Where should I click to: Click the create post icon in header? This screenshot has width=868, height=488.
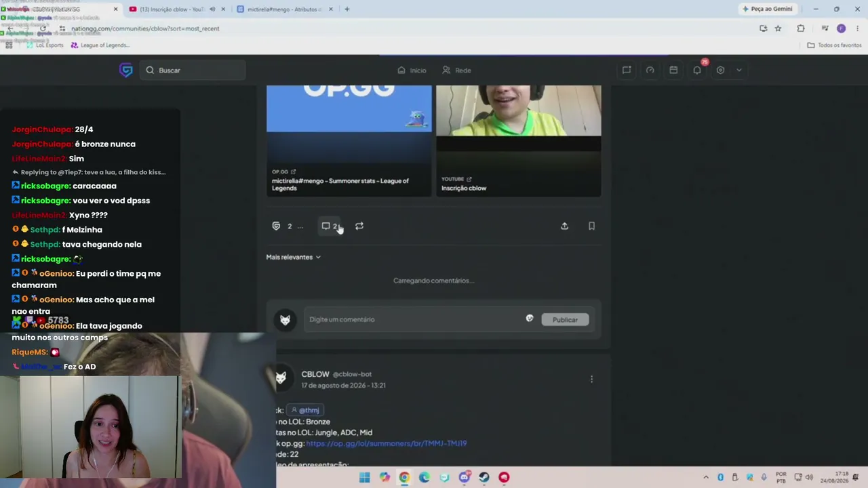627,70
